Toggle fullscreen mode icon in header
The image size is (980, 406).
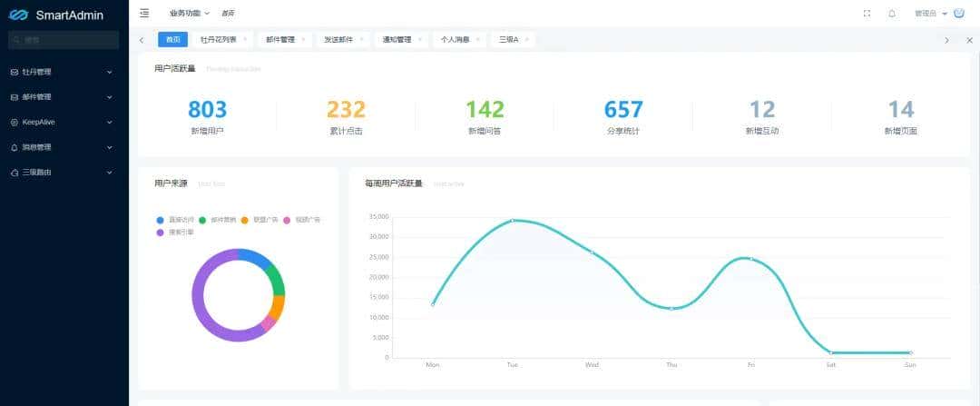coord(867,14)
